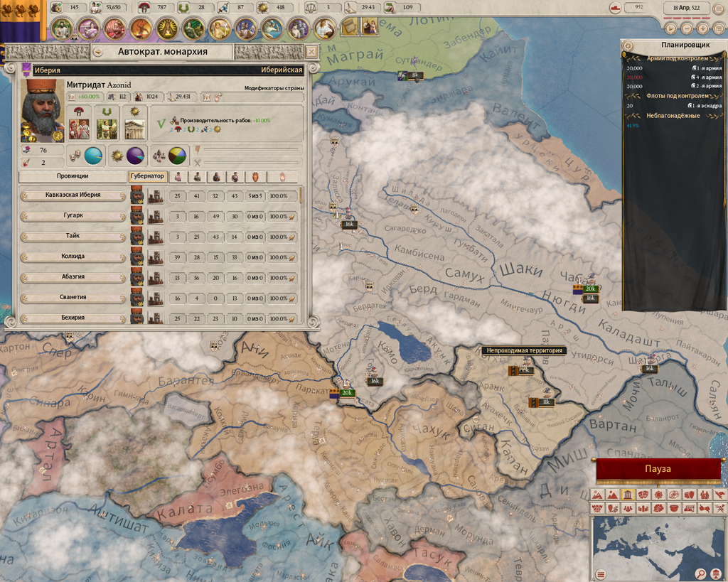Click the military idea picture under the helmet

(79, 129)
